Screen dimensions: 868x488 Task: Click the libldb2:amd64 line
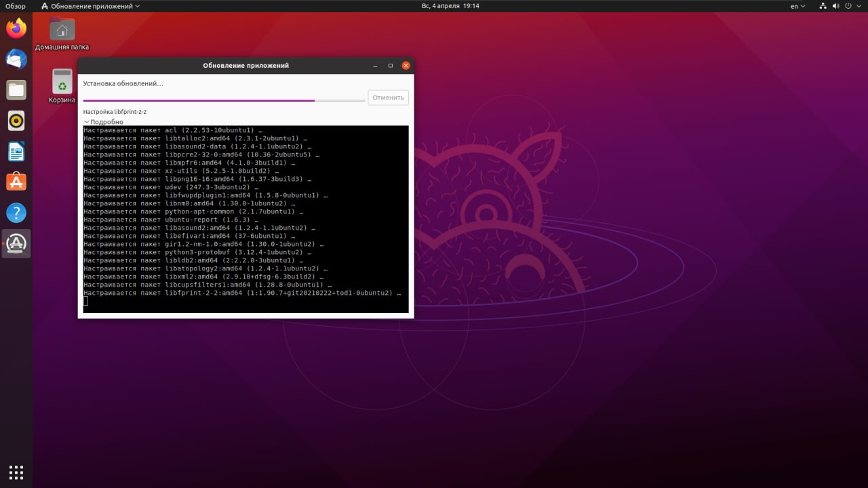point(193,260)
